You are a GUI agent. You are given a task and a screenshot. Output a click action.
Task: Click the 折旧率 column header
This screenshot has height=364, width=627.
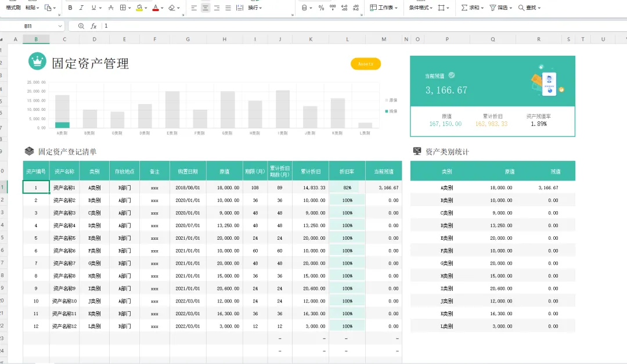tap(347, 171)
